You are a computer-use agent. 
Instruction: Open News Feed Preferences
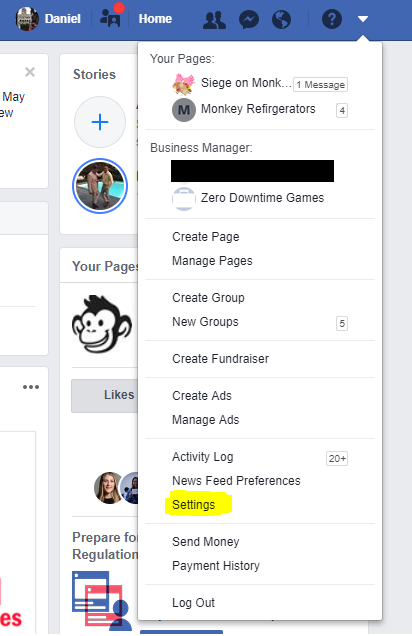click(x=236, y=481)
